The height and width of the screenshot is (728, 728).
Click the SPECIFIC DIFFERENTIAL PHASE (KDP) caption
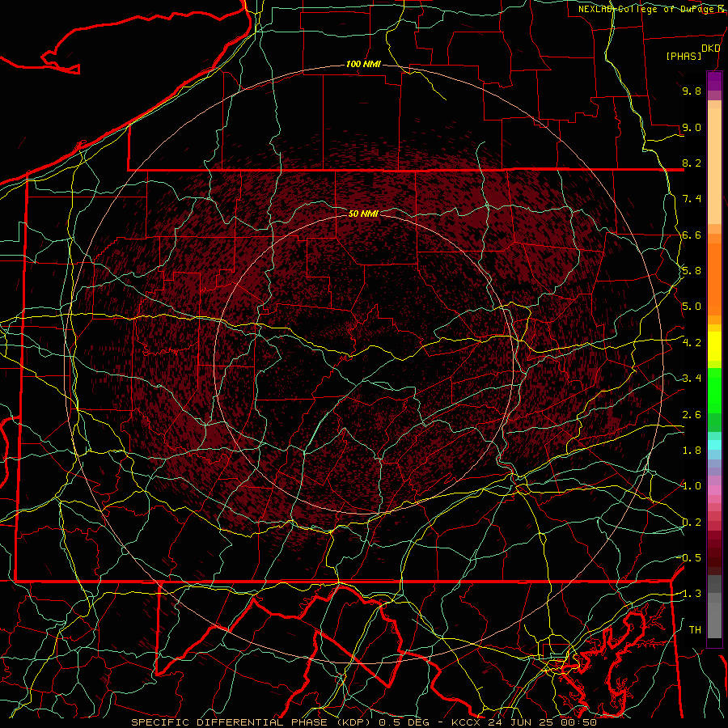click(x=251, y=722)
